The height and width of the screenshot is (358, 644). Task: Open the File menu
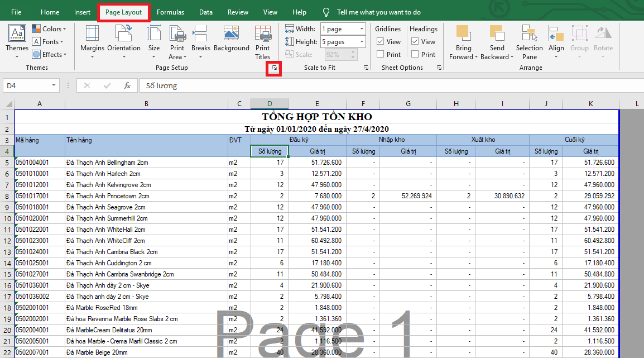tap(17, 12)
